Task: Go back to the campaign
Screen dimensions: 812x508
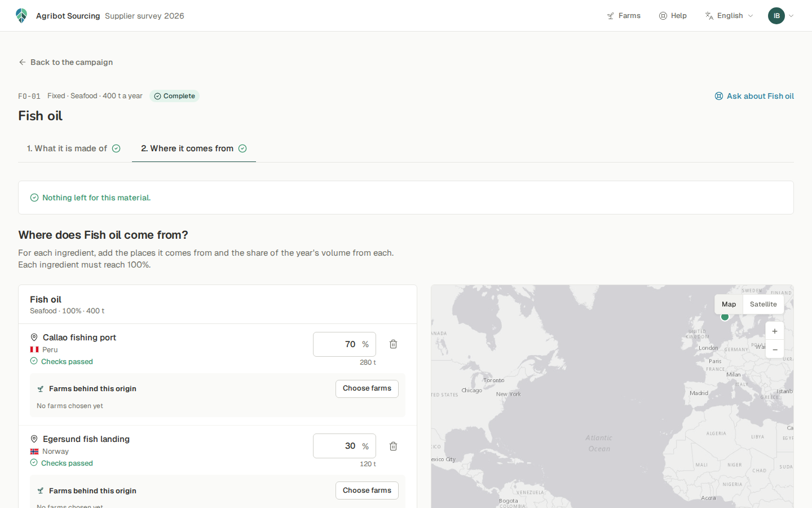Action: (x=65, y=62)
